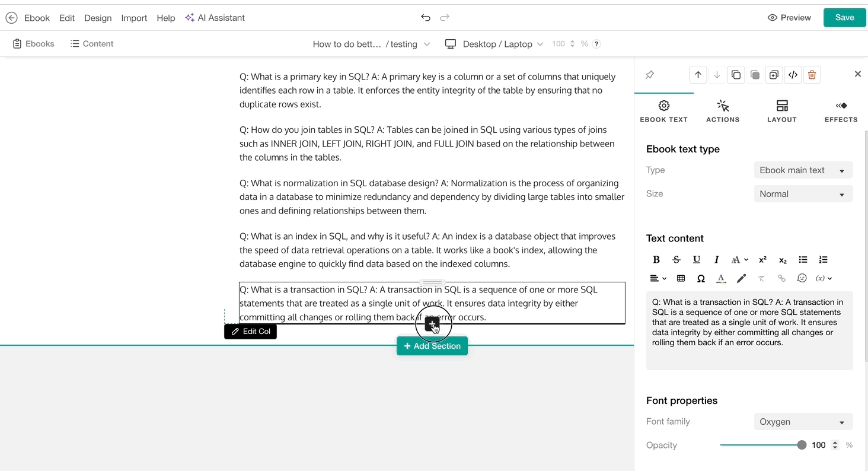Open the Type dropdown 'Ebook main text'
Screen dimensions: 868x471
(803, 170)
